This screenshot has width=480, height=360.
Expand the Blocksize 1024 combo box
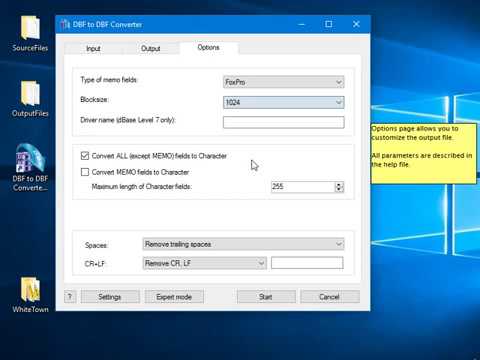tap(283, 102)
